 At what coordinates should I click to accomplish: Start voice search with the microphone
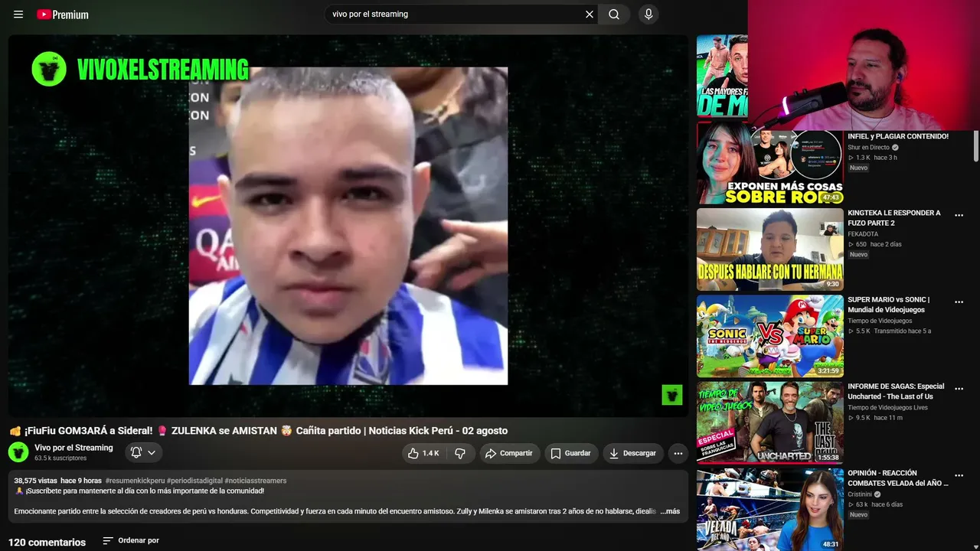pyautogui.click(x=648, y=15)
